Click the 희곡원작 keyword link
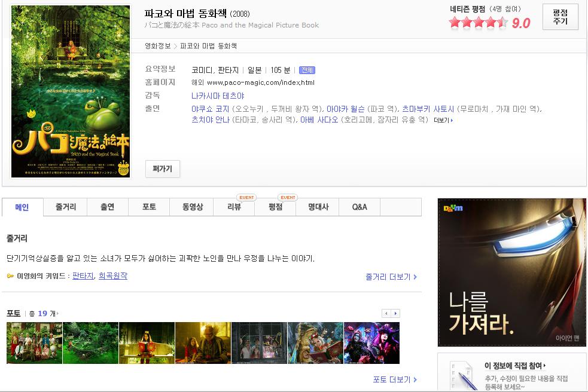Image resolution: width=588 pixels, height=392 pixels. 113,276
